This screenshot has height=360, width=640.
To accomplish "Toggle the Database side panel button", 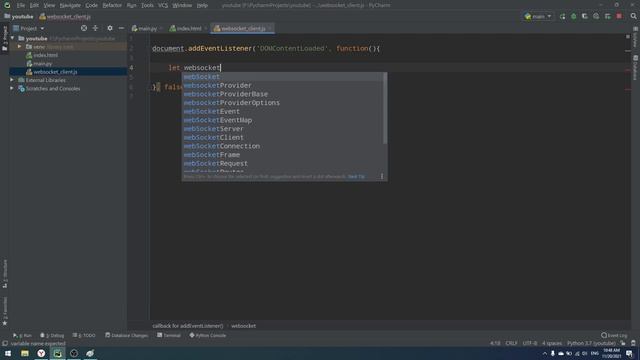I will [x=636, y=67].
